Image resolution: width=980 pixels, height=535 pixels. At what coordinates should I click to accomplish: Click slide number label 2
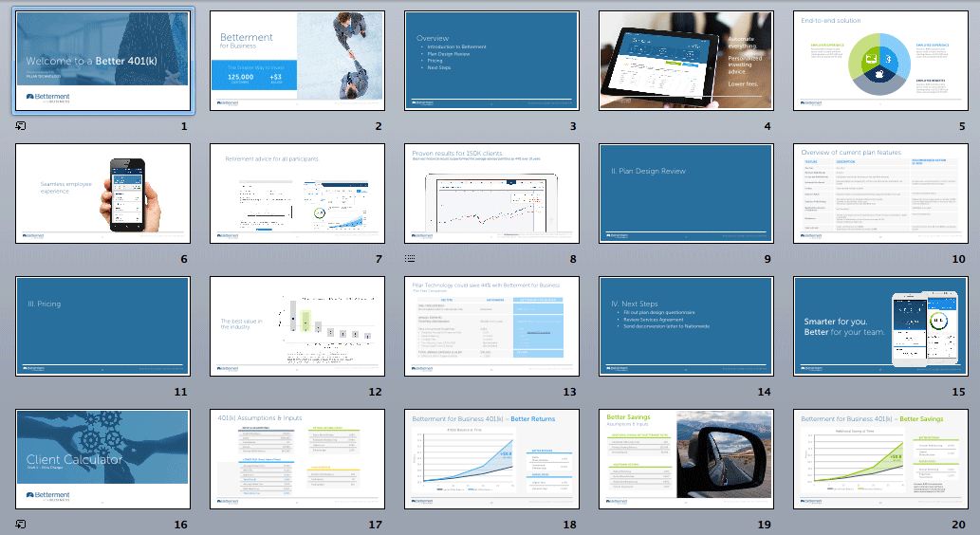pyautogui.click(x=379, y=126)
